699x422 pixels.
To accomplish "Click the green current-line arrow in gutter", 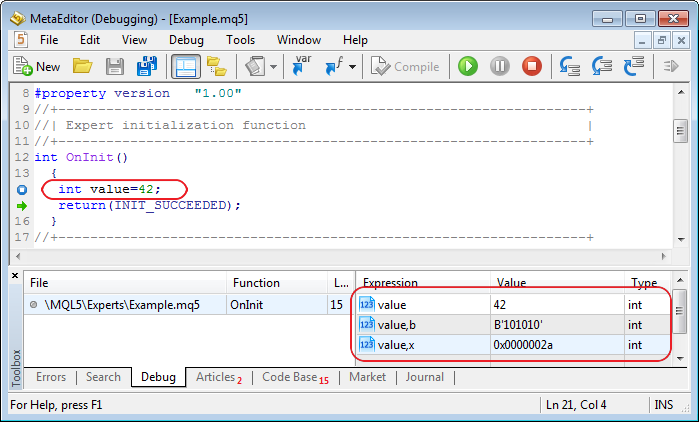I will click(x=22, y=206).
